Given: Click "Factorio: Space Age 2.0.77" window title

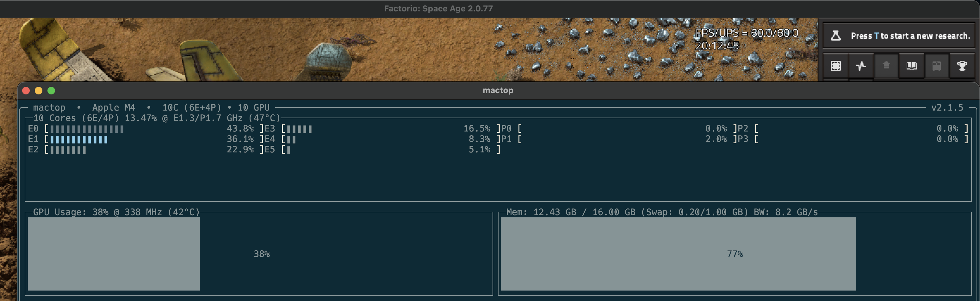Looking at the screenshot, I should 438,8.
